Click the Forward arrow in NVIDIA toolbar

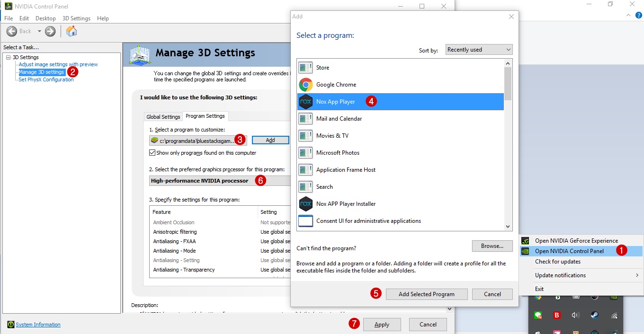pos(50,31)
